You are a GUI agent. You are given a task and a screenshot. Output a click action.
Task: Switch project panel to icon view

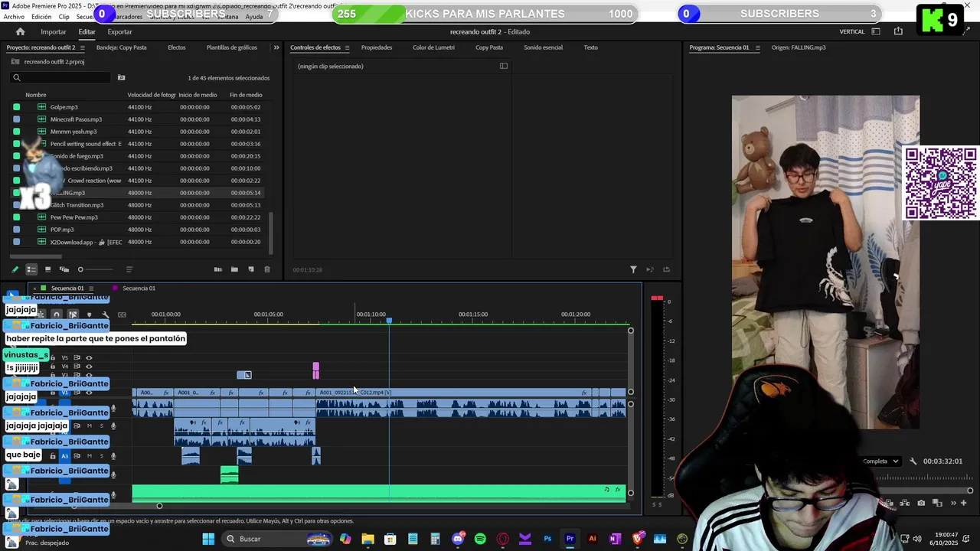coord(47,269)
